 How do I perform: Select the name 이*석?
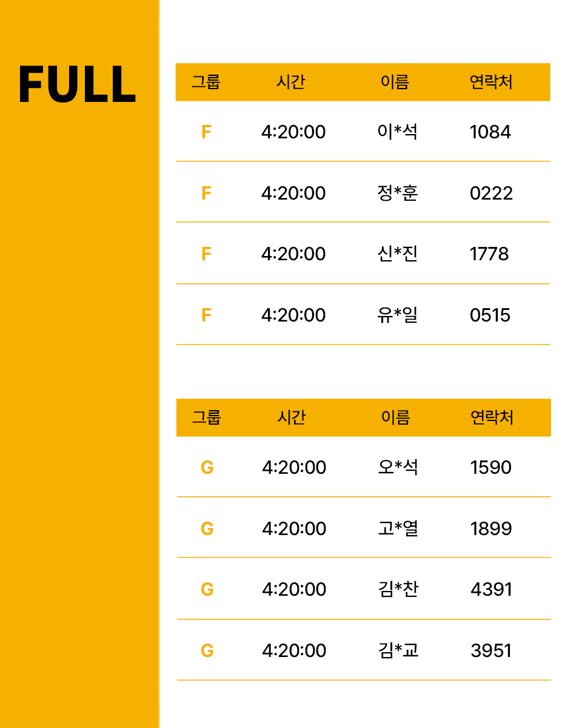tap(397, 132)
